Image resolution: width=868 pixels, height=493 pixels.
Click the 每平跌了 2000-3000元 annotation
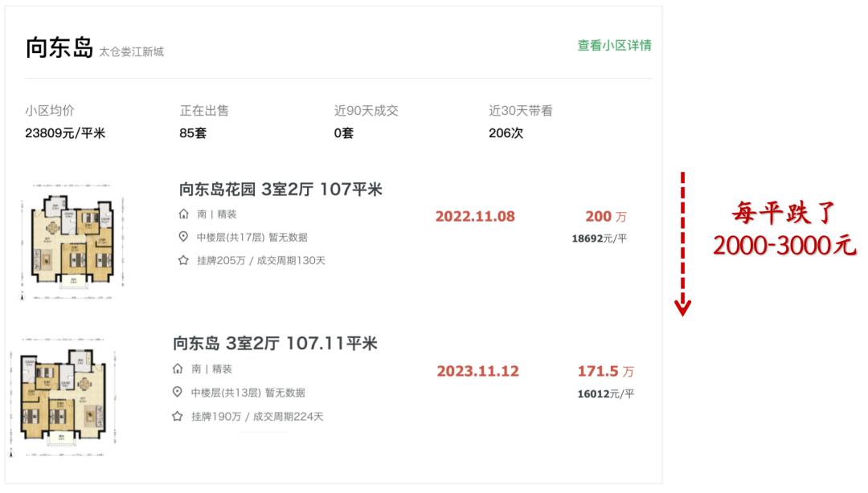[784, 230]
